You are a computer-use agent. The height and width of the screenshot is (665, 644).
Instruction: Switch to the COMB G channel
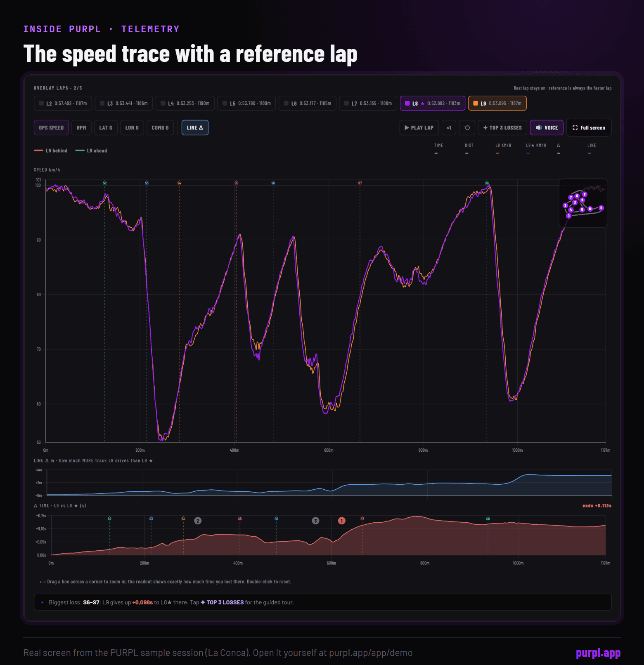(x=160, y=127)
